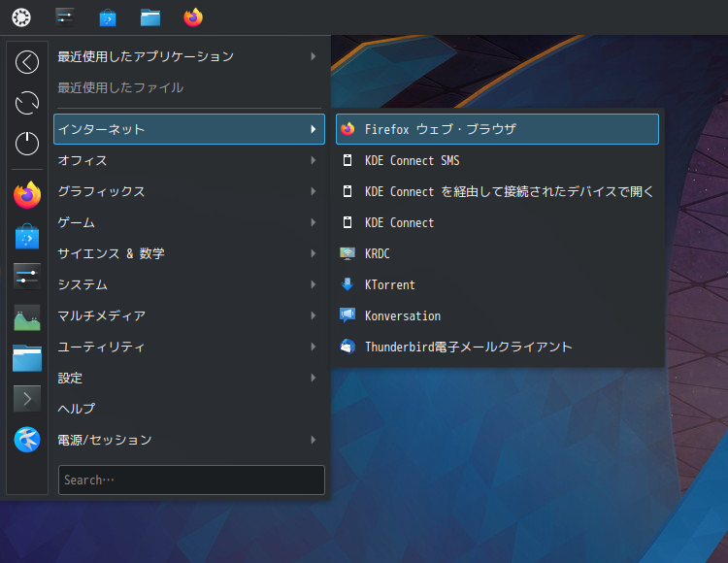728x563 pixels.
Task: Open the ヘルプ menu entry
Action: (189, 409)
